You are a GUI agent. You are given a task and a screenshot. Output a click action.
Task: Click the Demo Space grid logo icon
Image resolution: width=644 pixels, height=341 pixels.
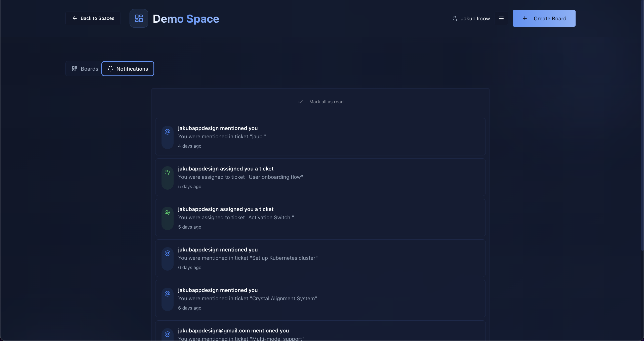pyautogui.click(x=139, y=18)
